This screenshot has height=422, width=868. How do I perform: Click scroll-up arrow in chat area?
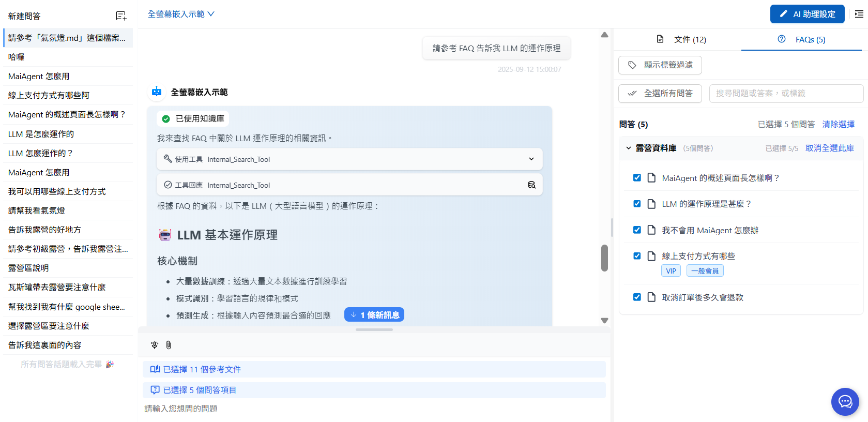604,35
